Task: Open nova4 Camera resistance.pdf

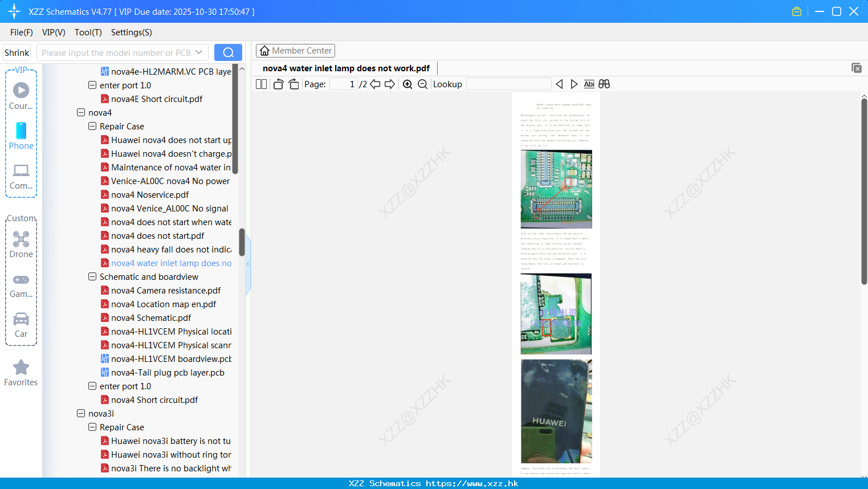Action: [x=166, y=290]
